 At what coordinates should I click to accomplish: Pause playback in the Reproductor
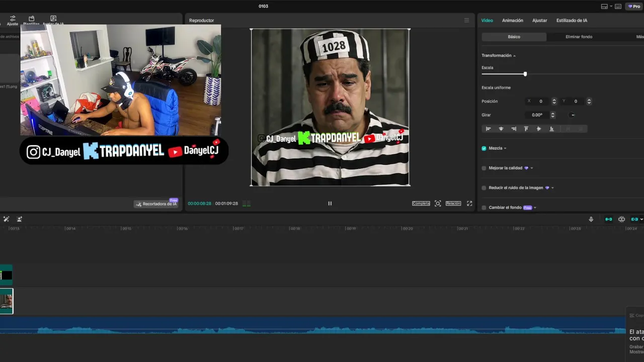click(330, 204)
